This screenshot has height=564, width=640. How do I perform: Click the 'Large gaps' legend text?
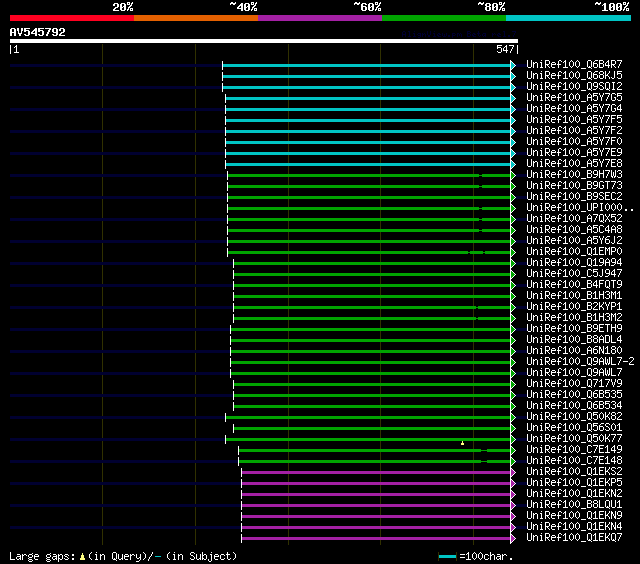coord(42,556)
